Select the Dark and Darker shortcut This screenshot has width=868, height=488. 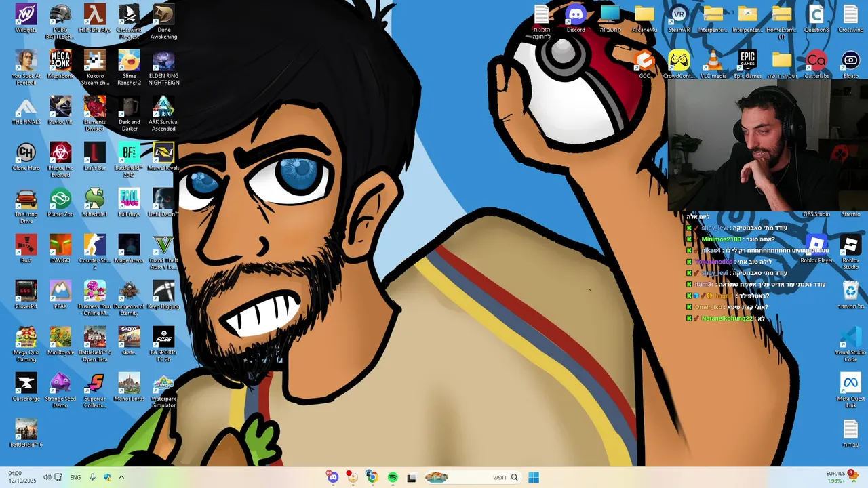pos(129,113)
